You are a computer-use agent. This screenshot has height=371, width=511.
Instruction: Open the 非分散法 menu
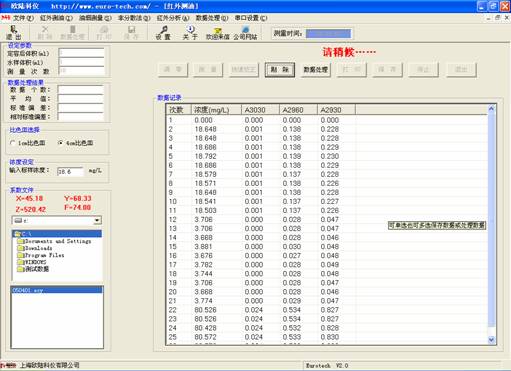[134, 18]
